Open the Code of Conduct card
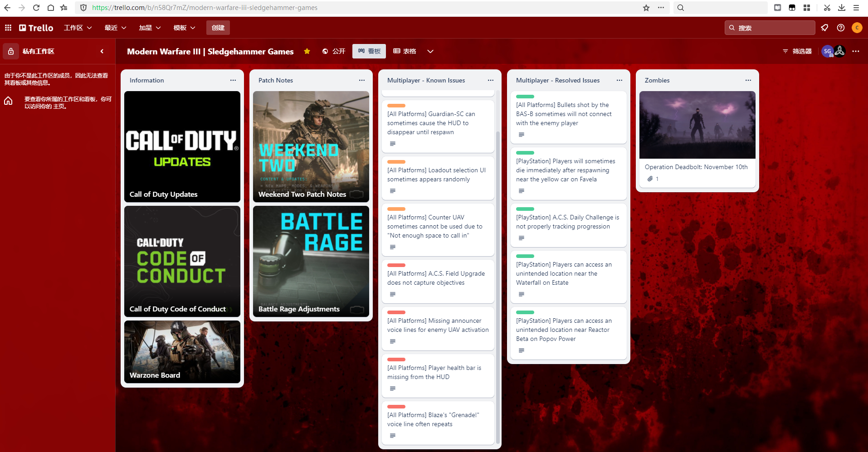The image size is (868, 452). tap(182, 261)
